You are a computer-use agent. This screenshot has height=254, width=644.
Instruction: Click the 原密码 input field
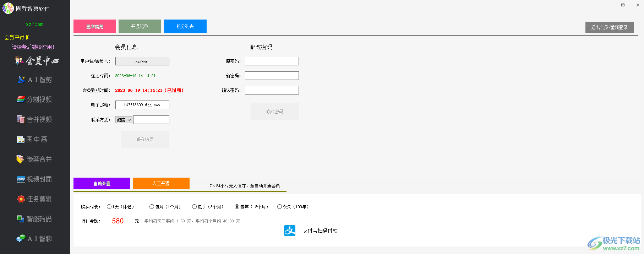(272, 61)
